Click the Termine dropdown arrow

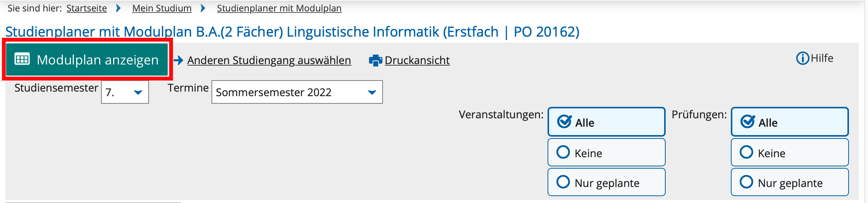(372, 92)
